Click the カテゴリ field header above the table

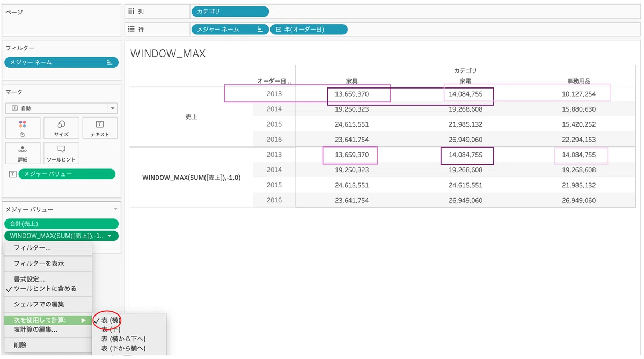(x=465, y=70)
